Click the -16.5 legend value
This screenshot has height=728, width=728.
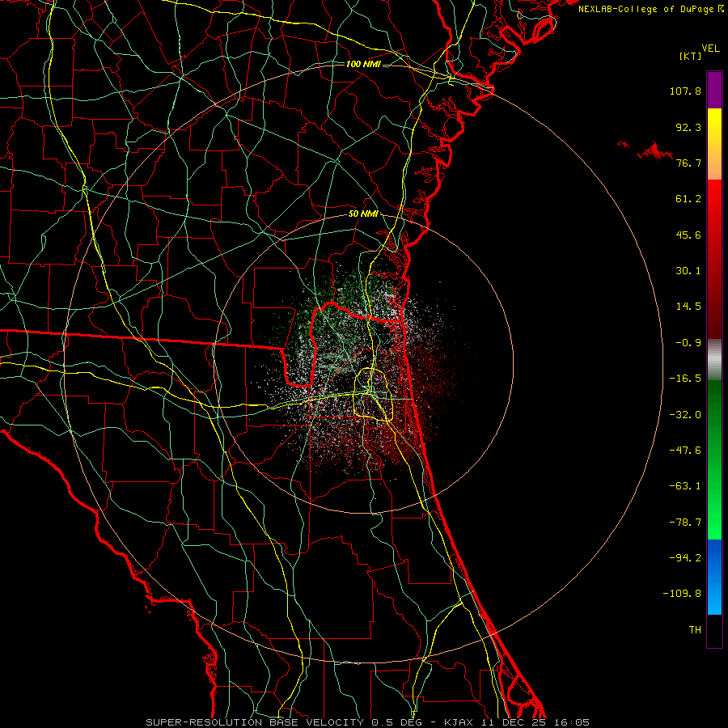(x=685, y=379)
